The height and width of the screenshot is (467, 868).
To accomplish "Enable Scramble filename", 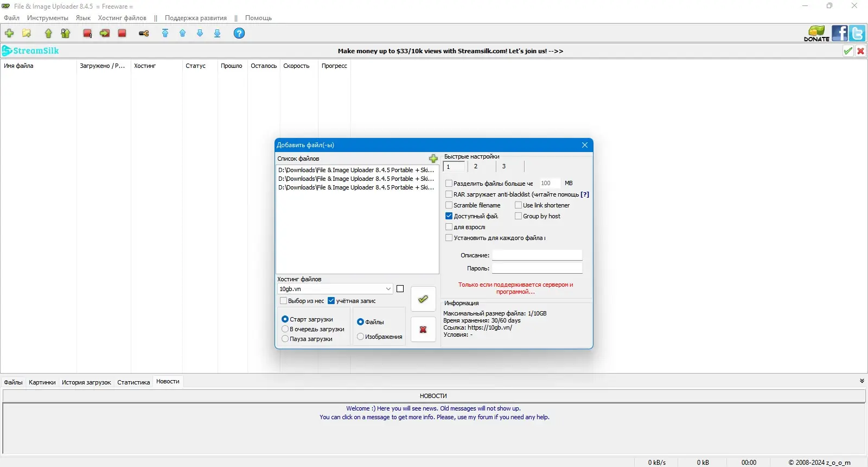I will (x=449, y=205).
